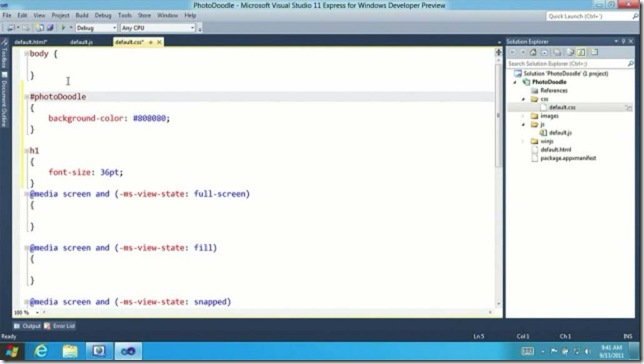Open Internet Explorer from taskbar

click(x=41, y=351)
